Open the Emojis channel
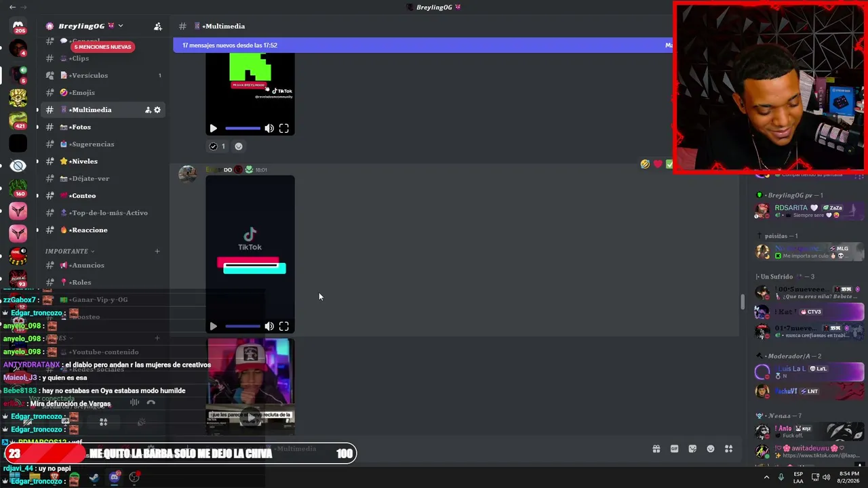 coord(103,93)
